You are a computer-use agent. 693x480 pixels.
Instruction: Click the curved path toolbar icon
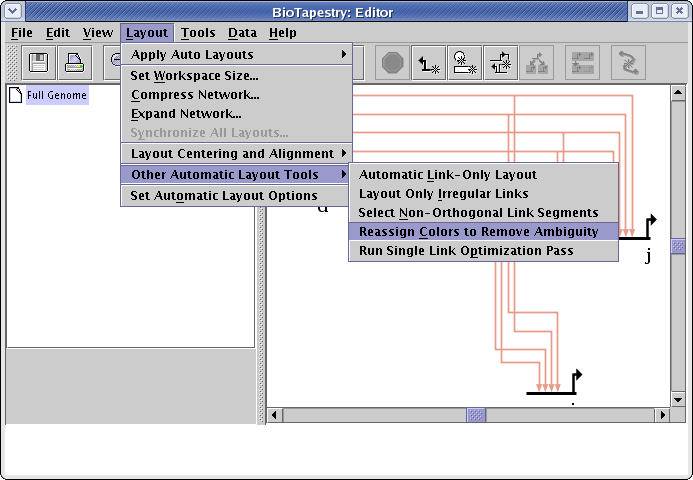(627, 63)
